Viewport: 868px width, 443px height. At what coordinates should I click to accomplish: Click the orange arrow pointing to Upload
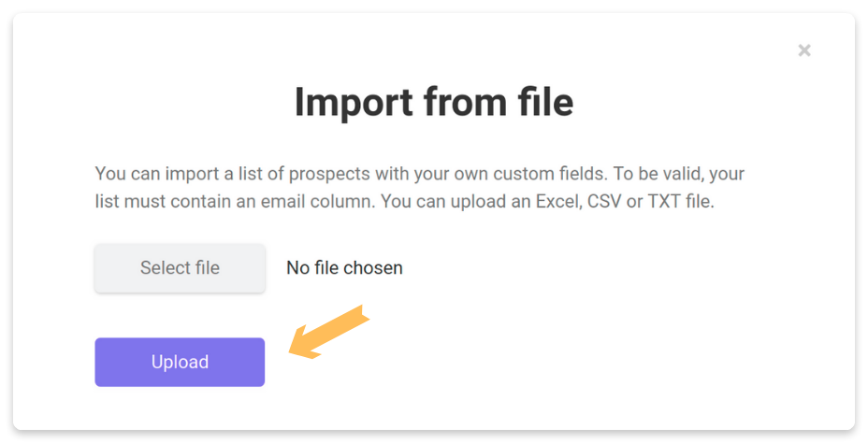pyautogui.click(x=329, y=332)
